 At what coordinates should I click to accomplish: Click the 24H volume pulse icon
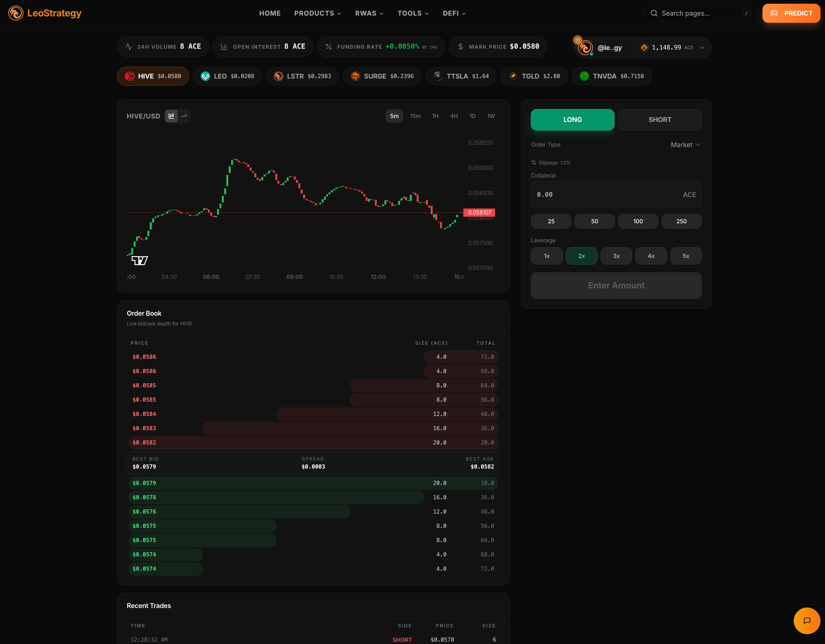point(129,47)
